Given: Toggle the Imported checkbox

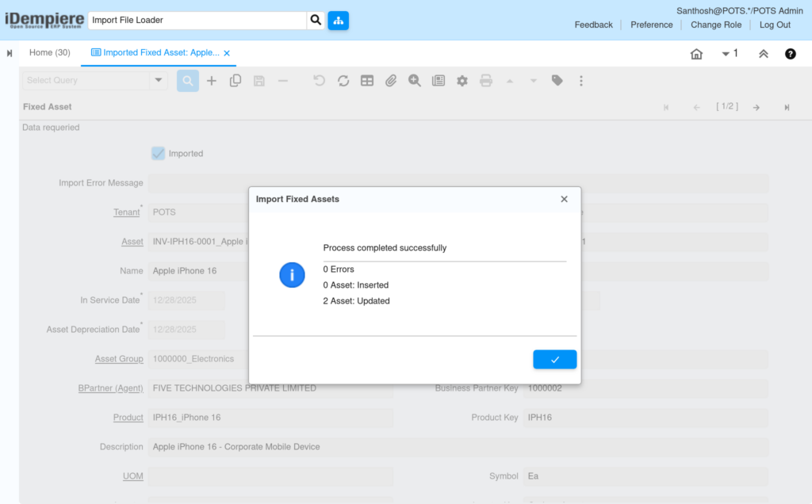Looking at the screenshot, I should pyautogui.click(x=158, y=153).
